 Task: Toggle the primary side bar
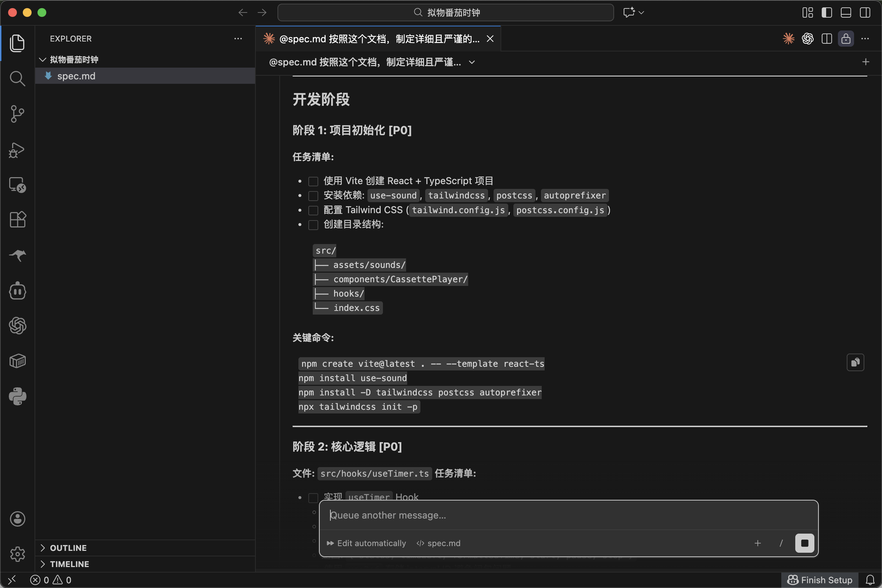pyautogui.click(x=827, y=13)
